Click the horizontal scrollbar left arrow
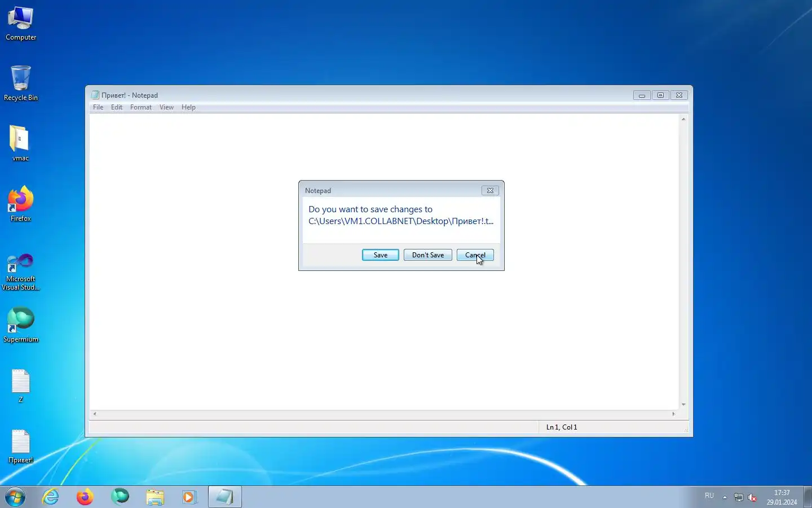This screenshot has height=508, width=812. (94, 414)
